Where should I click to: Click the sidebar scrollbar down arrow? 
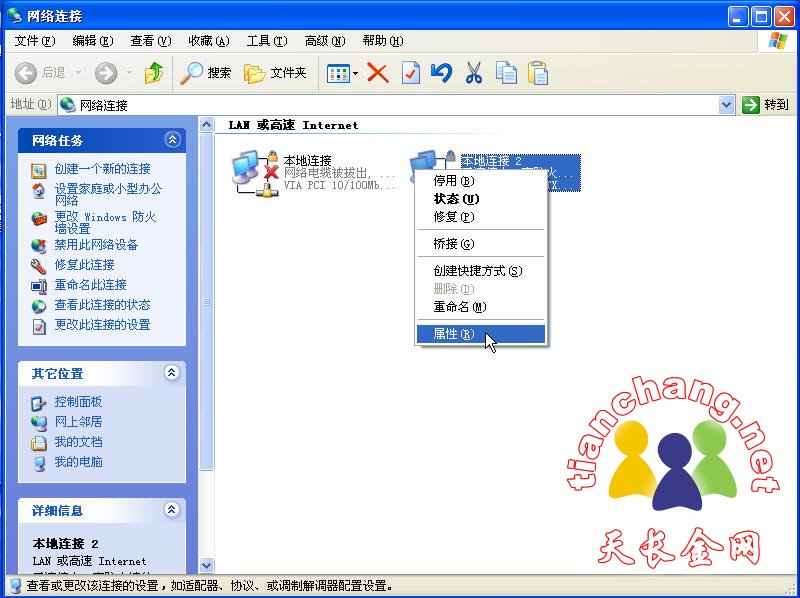click(x=206, y=565)
